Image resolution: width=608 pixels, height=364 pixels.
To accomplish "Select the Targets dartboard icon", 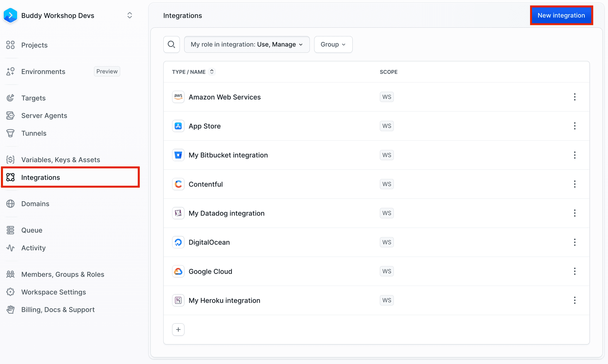I will [10, 98].
